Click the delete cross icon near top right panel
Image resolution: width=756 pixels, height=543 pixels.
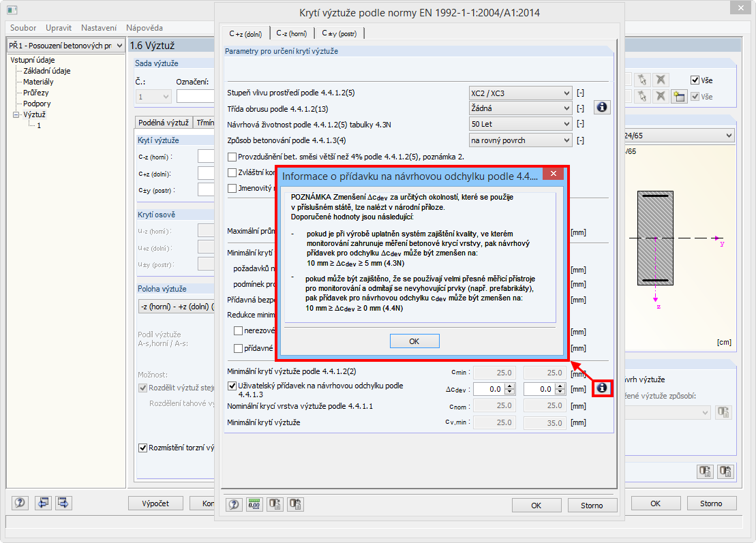pos(659,80)
